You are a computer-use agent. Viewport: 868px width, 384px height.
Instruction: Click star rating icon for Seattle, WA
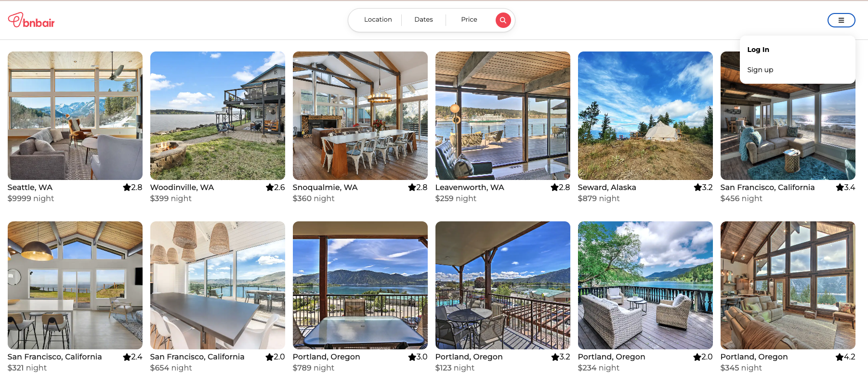[127, 187]
